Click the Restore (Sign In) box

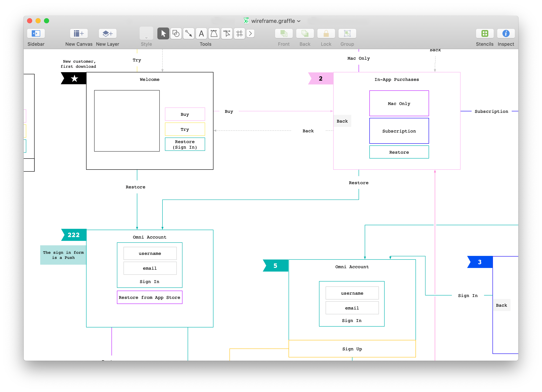185,144
